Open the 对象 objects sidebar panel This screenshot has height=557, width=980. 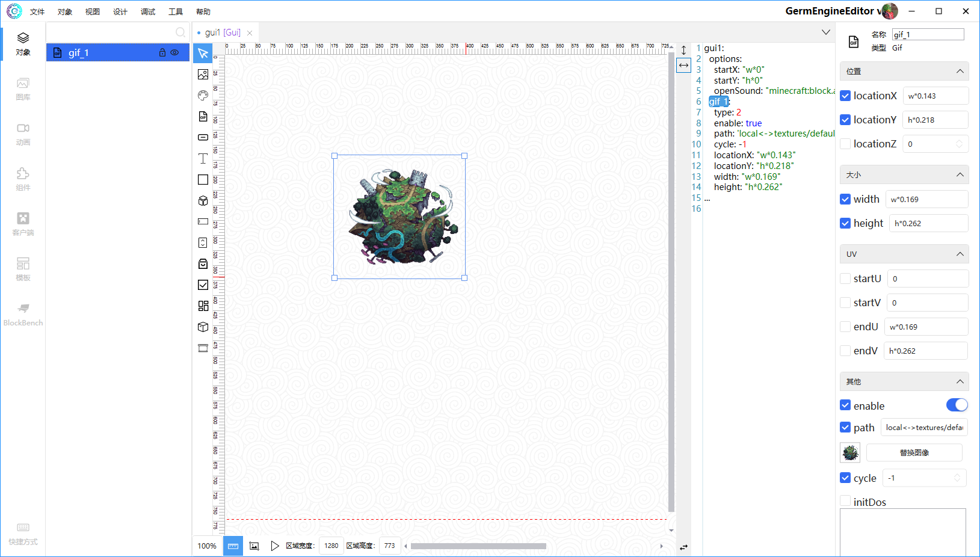click(x=23, y=44)
